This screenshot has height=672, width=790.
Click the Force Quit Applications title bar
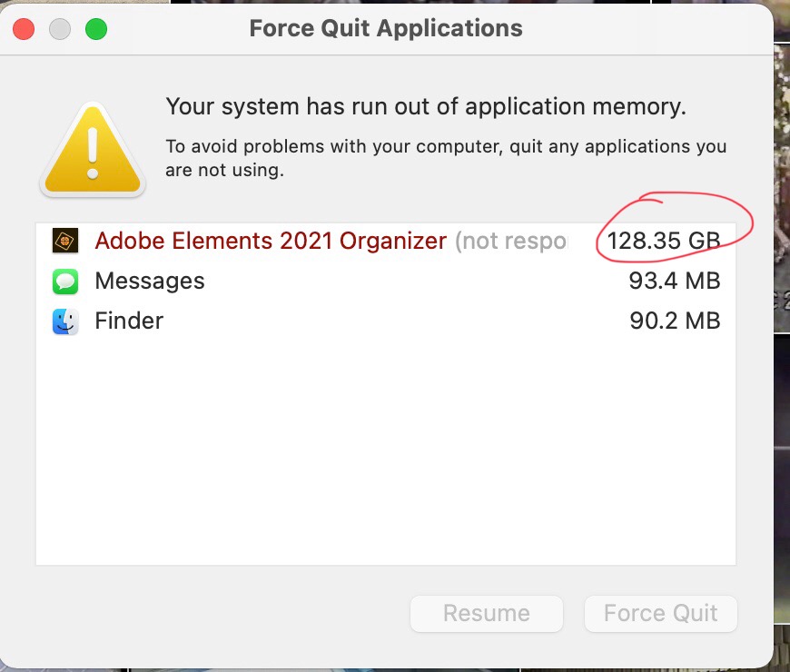point(386,28)
